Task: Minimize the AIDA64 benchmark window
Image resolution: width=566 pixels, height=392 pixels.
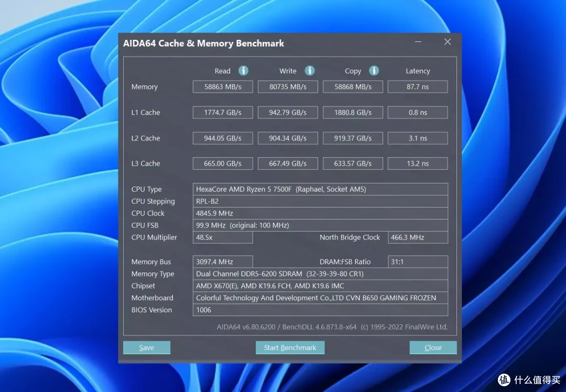Action: [x=418, y=42]
